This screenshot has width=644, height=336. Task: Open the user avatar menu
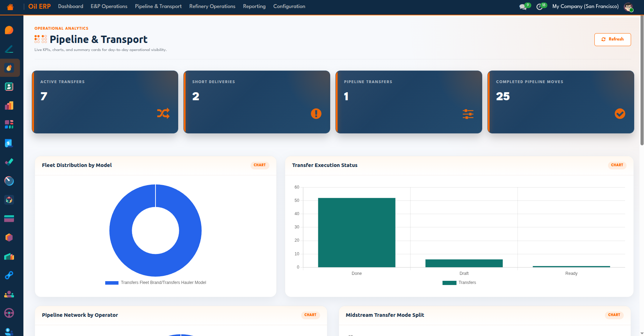(x=629, y=7)
